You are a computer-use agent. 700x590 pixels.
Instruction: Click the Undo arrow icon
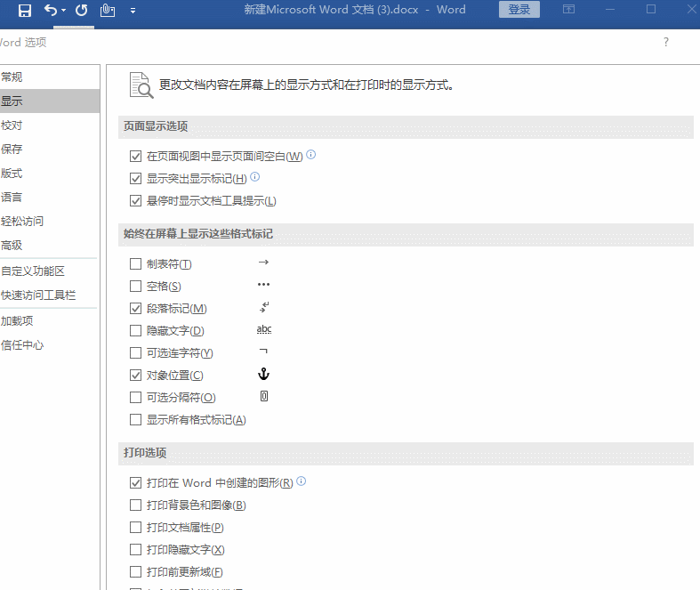pyautogui.click(x=51, y=11)
